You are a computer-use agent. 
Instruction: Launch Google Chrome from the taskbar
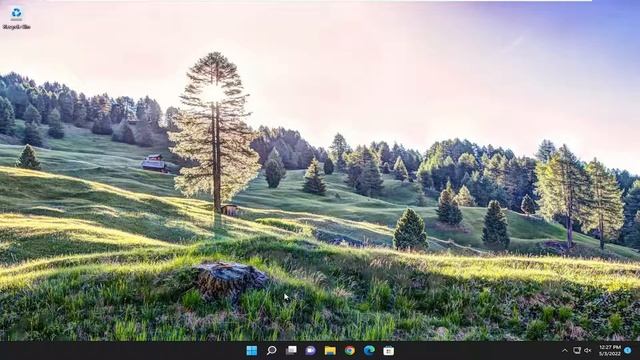pyautogui.click(x=350, y=351)
